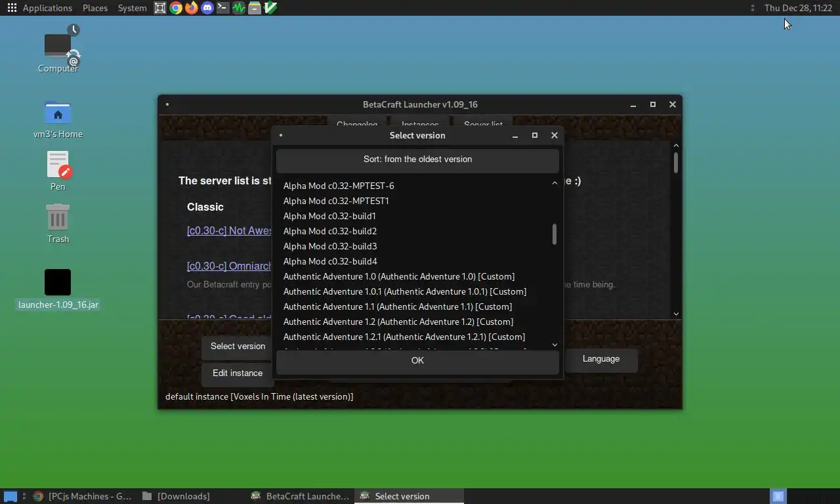
Task: Open the system monitor launcher icon
Action: coord(239,8)
